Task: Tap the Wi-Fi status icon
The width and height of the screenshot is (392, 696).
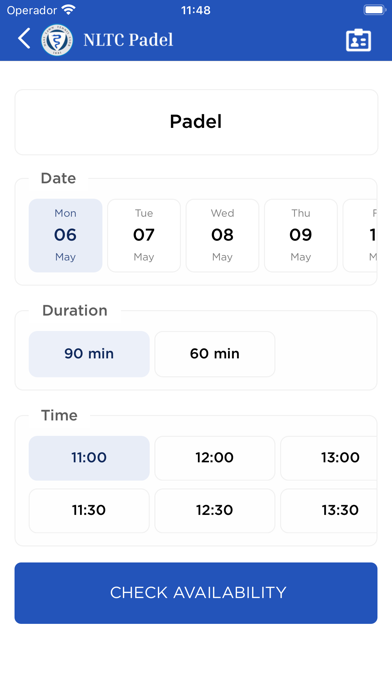Action: pos(69,9)
